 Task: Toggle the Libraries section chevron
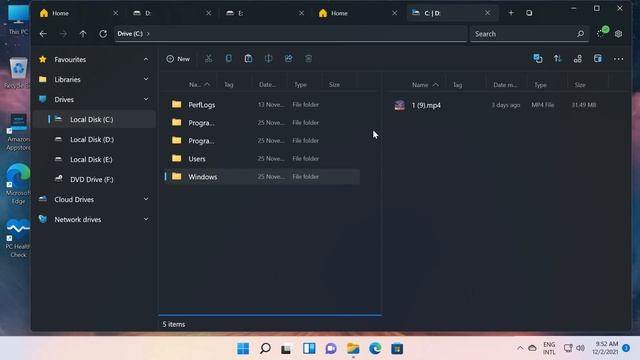146,79
